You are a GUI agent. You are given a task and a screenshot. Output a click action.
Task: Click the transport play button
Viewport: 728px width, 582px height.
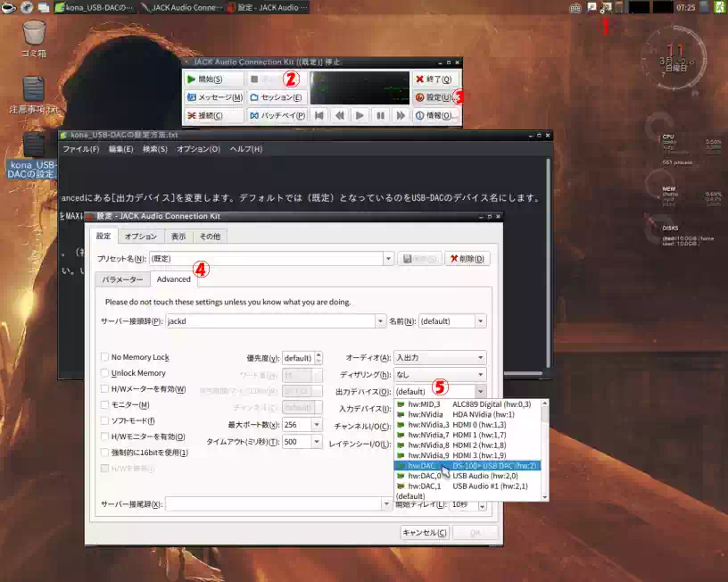pos(360,115)
